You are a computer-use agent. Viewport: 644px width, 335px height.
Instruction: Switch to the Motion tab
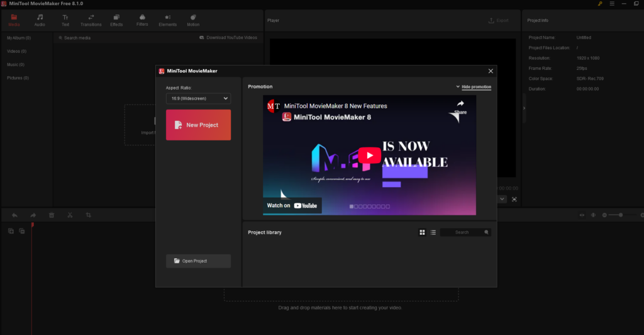click(x=193, y=20)
